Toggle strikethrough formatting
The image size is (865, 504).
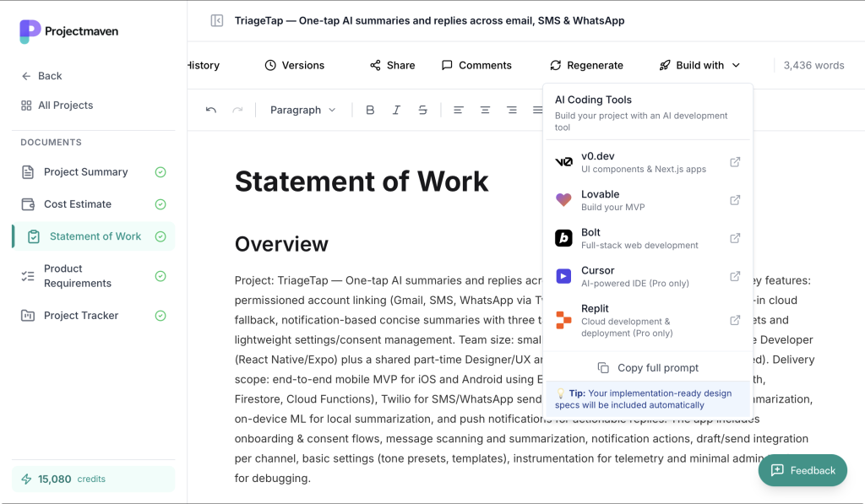(423, 110)
